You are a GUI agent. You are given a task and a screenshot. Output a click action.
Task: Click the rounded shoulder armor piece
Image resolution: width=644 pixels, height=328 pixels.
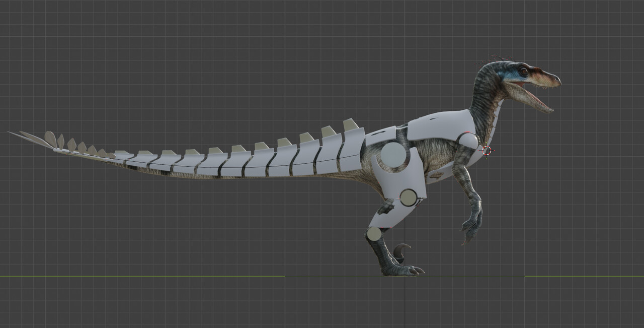click(468, 140)
